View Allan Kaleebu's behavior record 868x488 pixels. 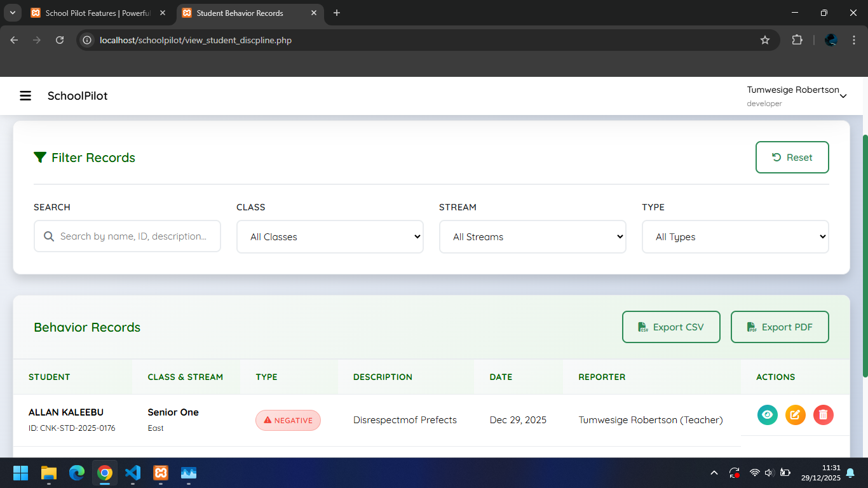click(x=768, y=415)
